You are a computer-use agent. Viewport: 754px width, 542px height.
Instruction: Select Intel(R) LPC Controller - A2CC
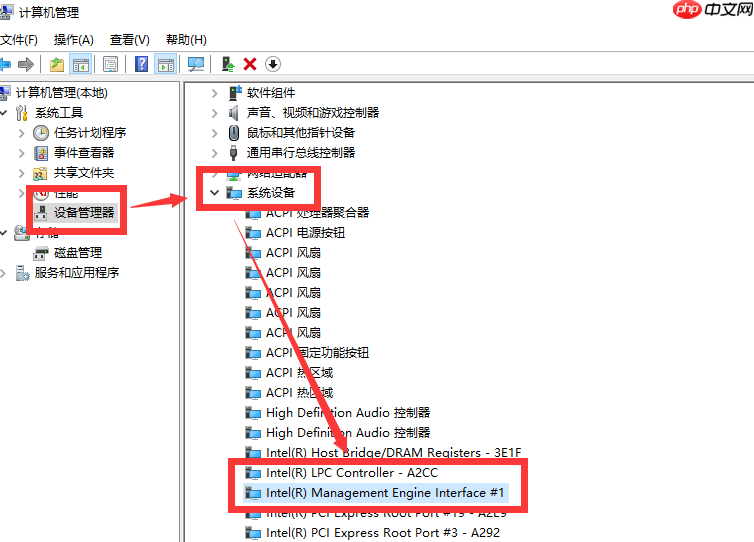352,473
